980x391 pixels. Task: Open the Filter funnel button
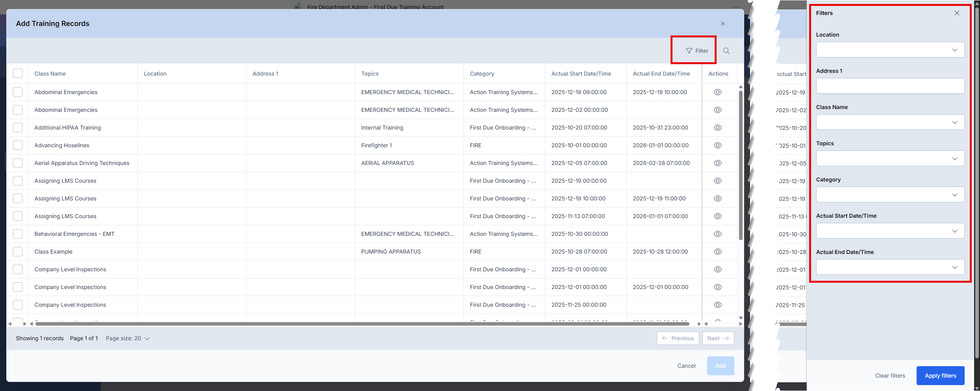pyautogui.click(x=697, y=51)
